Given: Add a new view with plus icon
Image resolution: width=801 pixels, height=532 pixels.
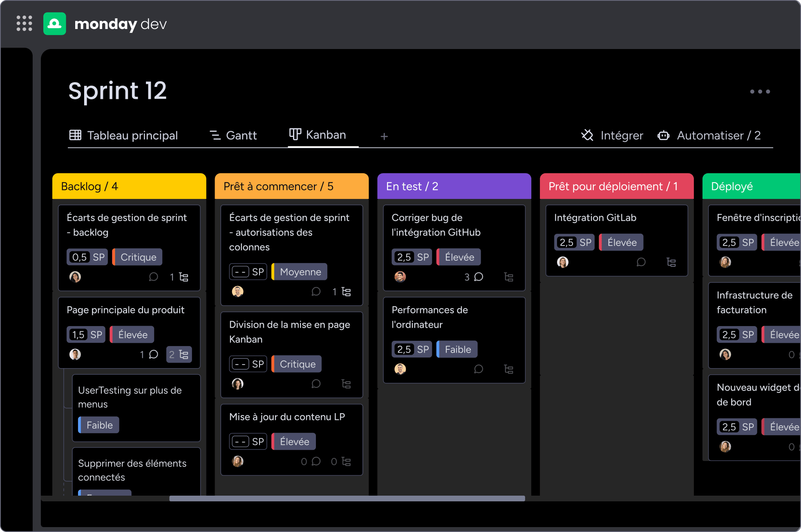Looking at the screenshot, I should pos(384,136).
